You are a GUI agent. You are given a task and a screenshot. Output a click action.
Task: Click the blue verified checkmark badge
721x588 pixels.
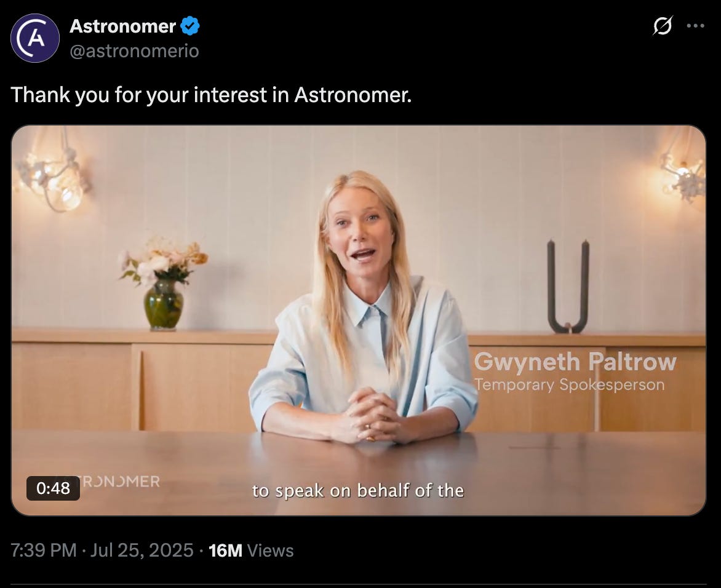click(x=189, y=26)
